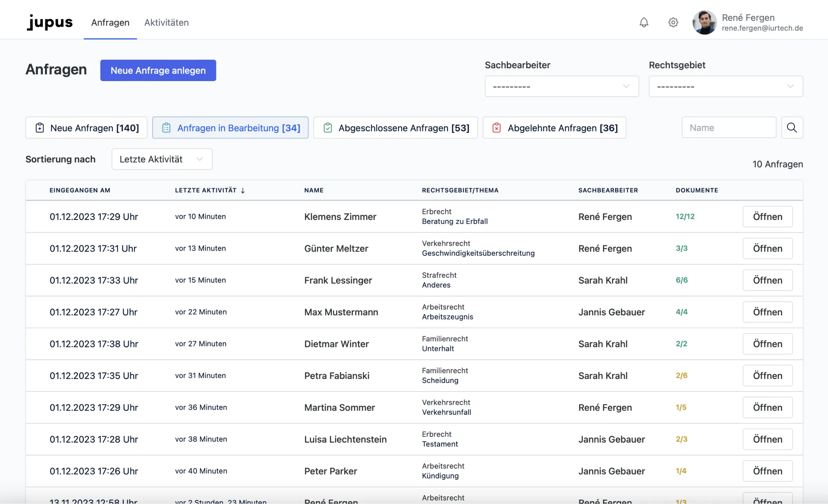Viewport: 828px width, 504px height.
Task: Click the magnifier search button
Action: tap(792, 128)
